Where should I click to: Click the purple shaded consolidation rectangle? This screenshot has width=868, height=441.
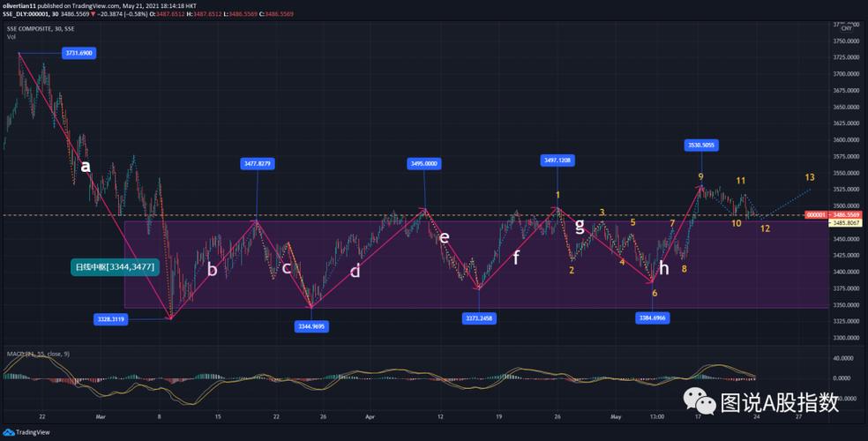[x=529, y=282]
